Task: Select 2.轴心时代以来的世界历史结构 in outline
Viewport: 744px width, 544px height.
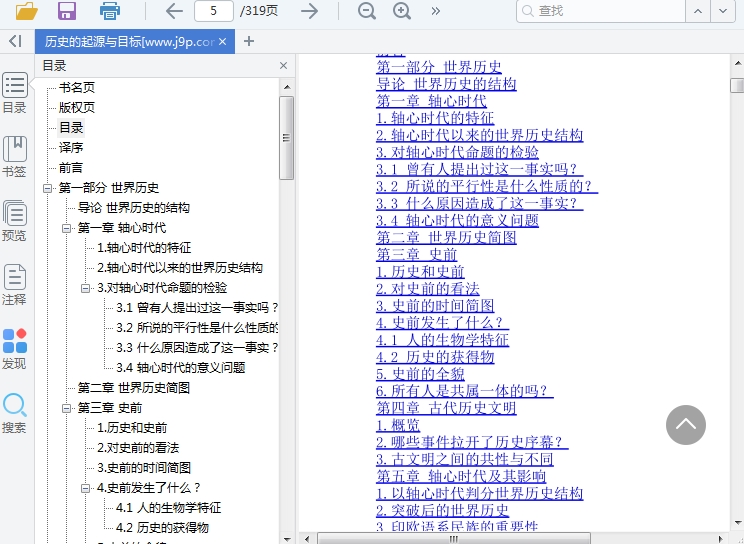Action: coord(180,268)
